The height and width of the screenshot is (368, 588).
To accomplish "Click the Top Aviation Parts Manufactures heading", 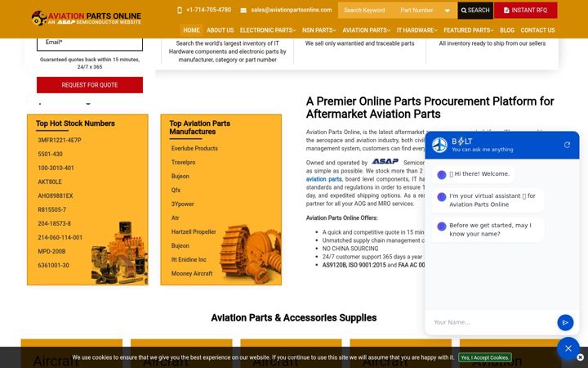I will (199, 128).
